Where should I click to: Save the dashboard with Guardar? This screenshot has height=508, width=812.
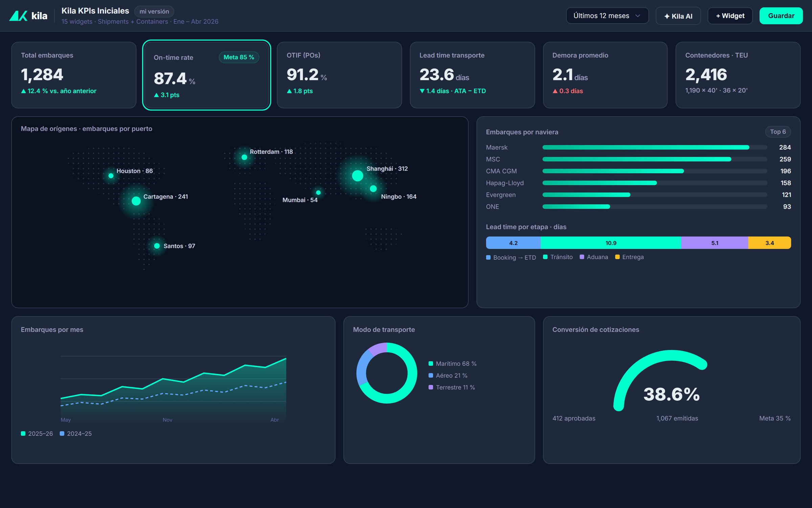[x=781, y=16]
